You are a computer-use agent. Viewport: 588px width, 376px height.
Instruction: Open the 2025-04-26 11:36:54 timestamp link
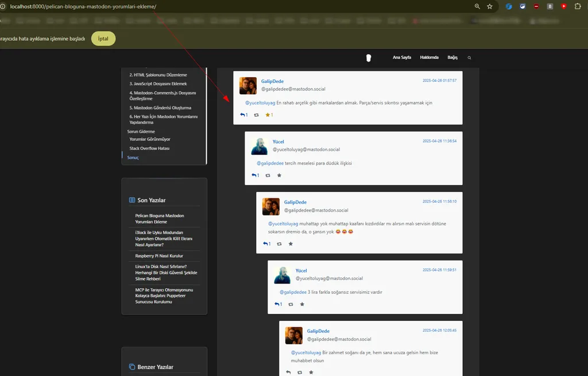pyautogui.click(x=439, y=141)
